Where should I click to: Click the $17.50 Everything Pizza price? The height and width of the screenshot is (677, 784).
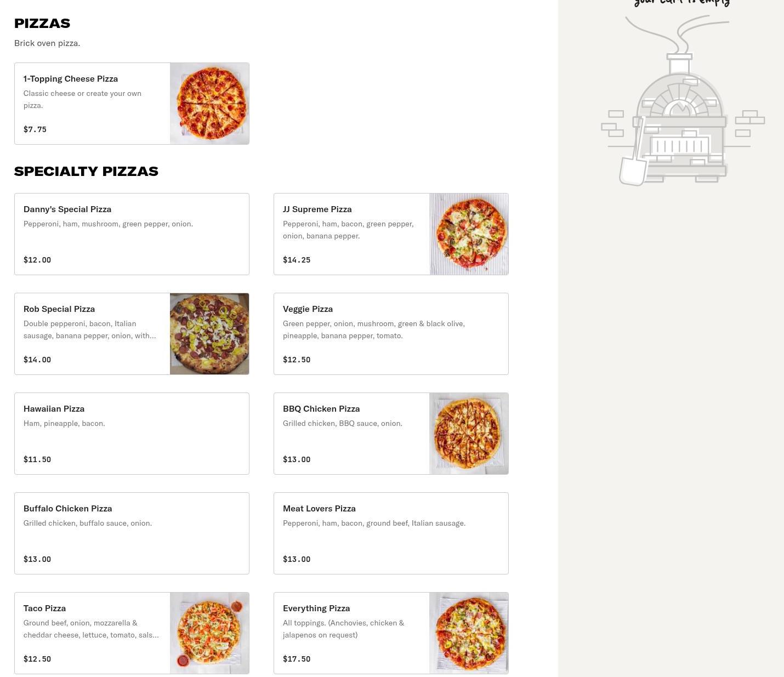click(x=297, y=659)
